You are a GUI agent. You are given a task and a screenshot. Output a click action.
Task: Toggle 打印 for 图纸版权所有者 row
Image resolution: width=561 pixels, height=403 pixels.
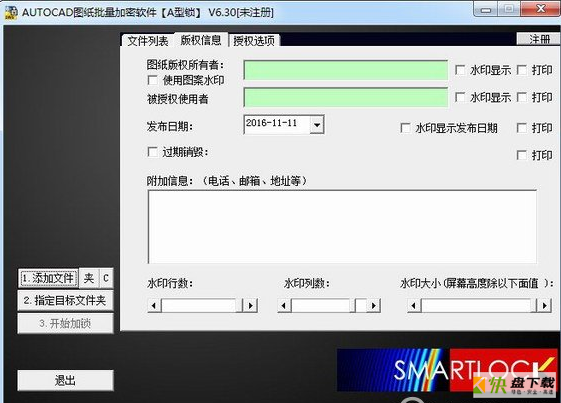pos(522,70)
